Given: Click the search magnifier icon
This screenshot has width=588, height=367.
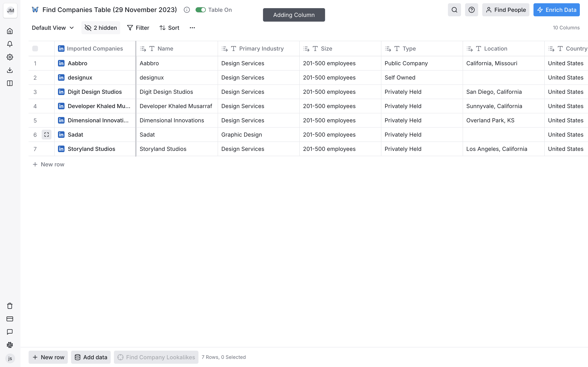Looking at the screenshot, I should tap(454, 10).
